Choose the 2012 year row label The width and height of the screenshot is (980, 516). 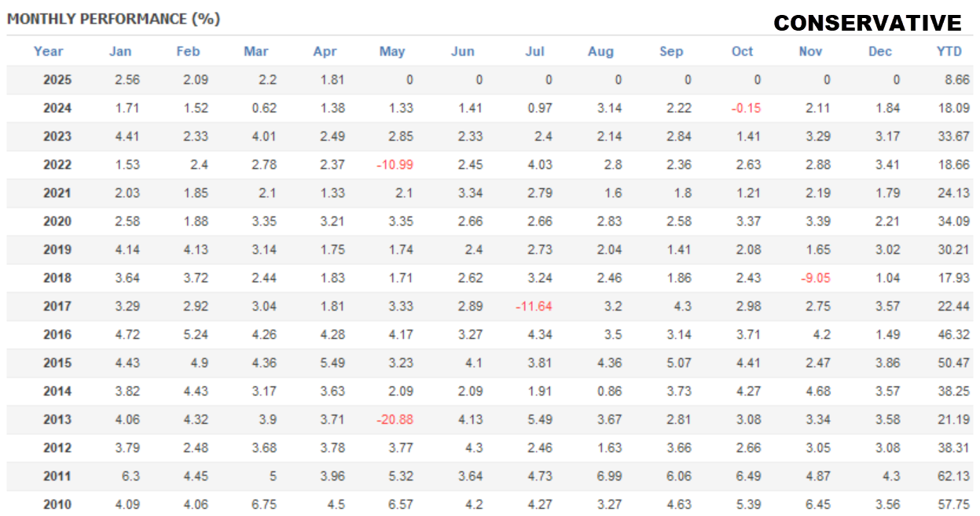pos(57,448)
